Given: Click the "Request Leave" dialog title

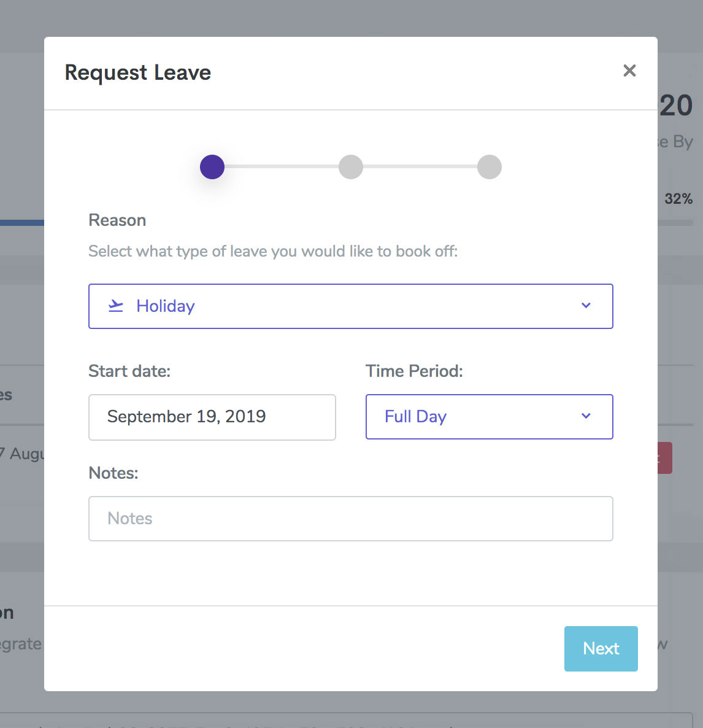Looking at the screenshot, I should coord(138,72).
